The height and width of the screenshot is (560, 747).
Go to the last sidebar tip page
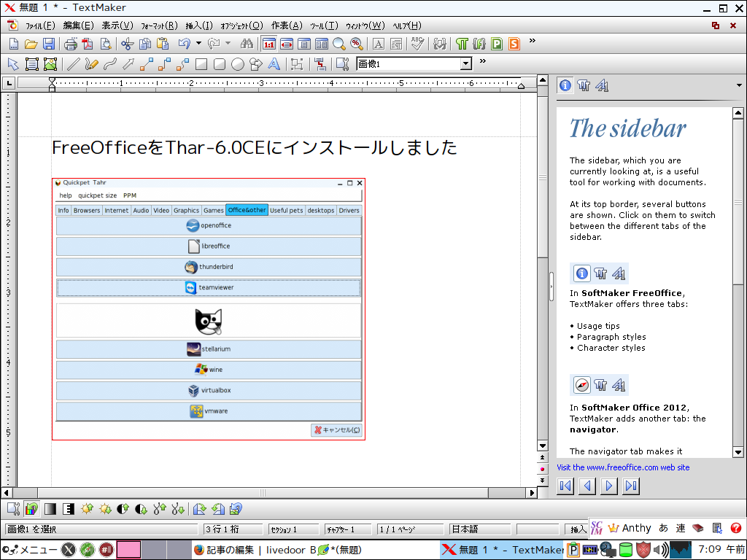click(631, 486)
